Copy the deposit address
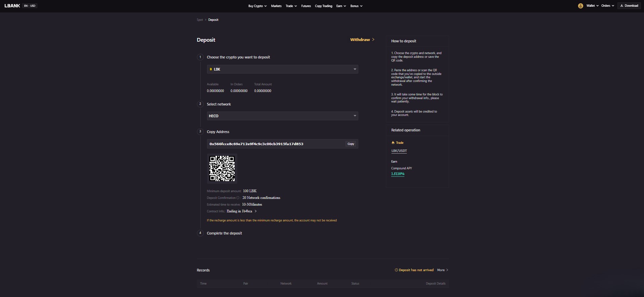This screenshot has width=644, height=297. [351, 144]
